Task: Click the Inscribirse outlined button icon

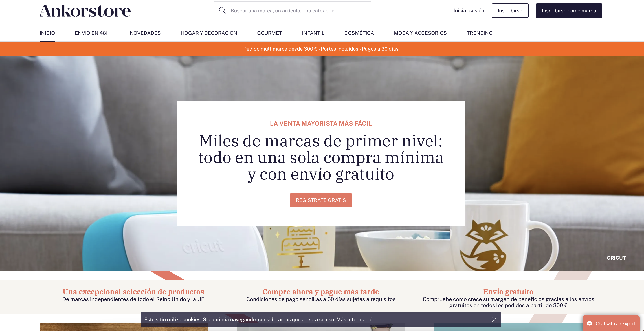Action: [510, 10]
